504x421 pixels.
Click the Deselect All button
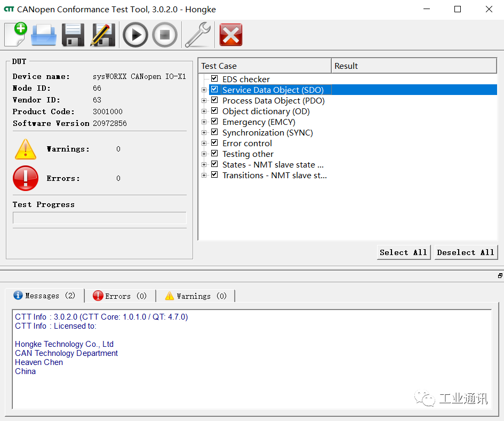tap(466, 252)
